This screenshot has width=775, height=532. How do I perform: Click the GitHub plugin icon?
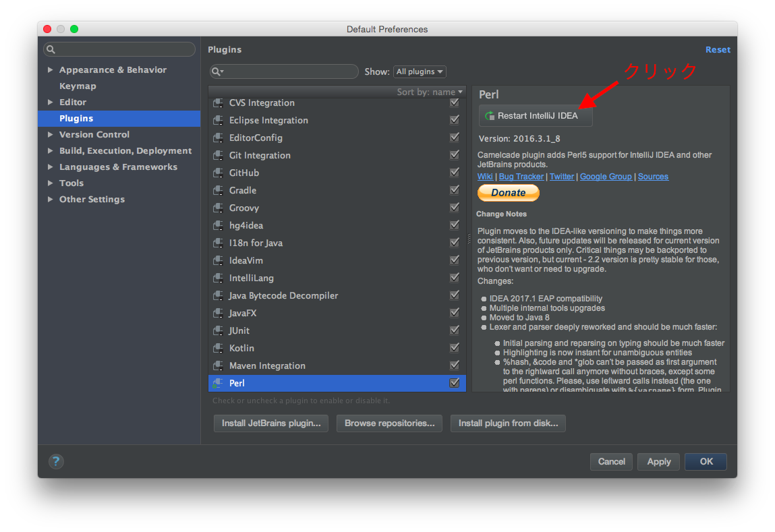[x=218, y=173]
